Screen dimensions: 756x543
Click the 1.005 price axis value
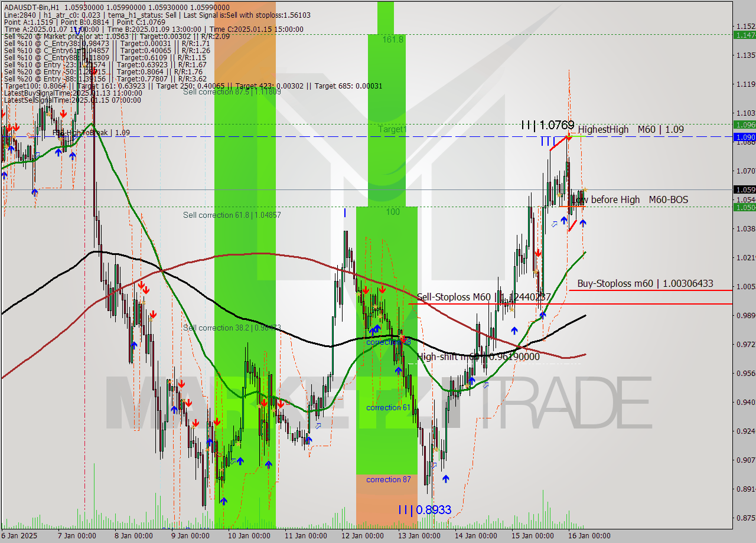point(745,286)
